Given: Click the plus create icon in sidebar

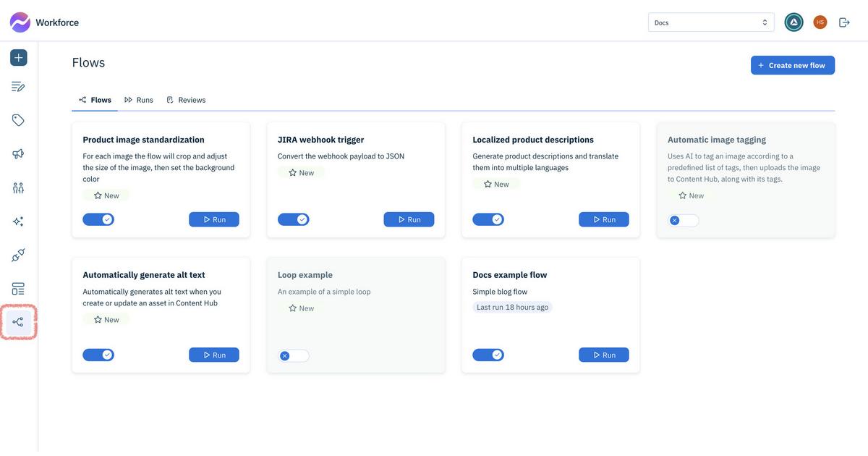Looking at the screenshot, I should coord(19,57).
